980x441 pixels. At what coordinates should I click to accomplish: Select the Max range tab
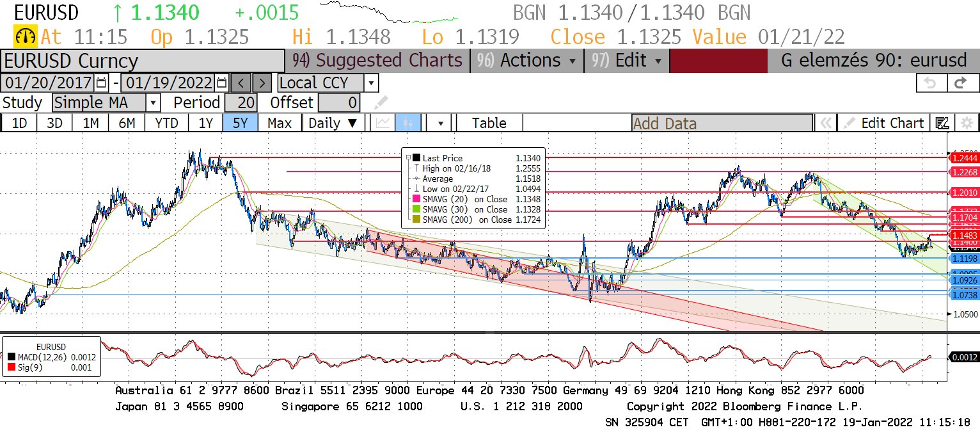[280, 123]
